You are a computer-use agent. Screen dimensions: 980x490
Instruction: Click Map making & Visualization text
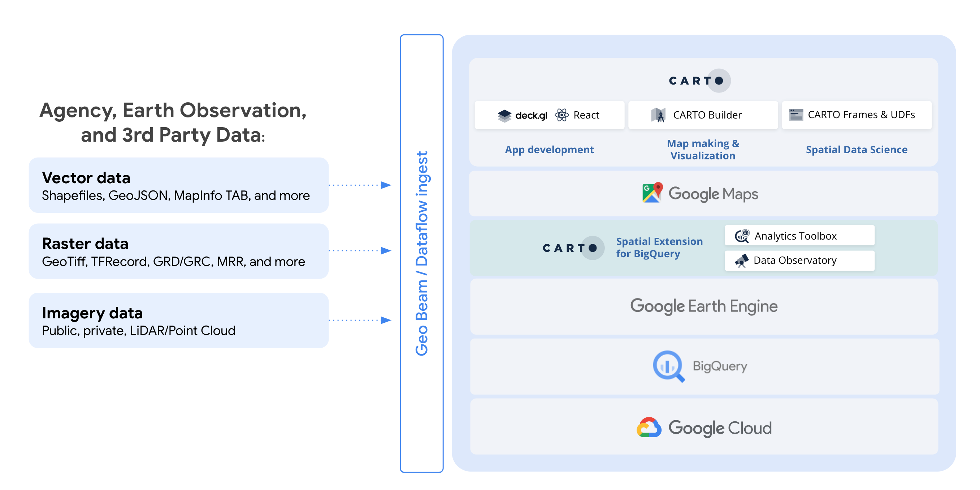coord(703,150)
